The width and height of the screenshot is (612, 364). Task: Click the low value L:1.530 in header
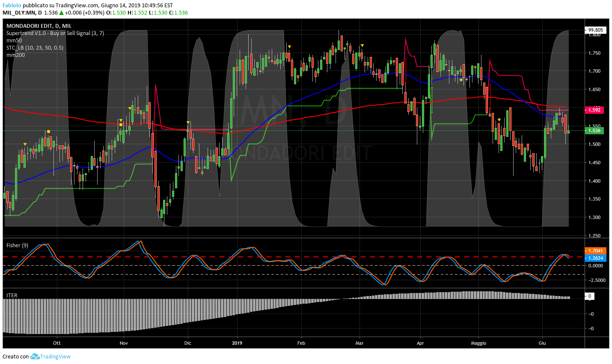pos(158,13)
